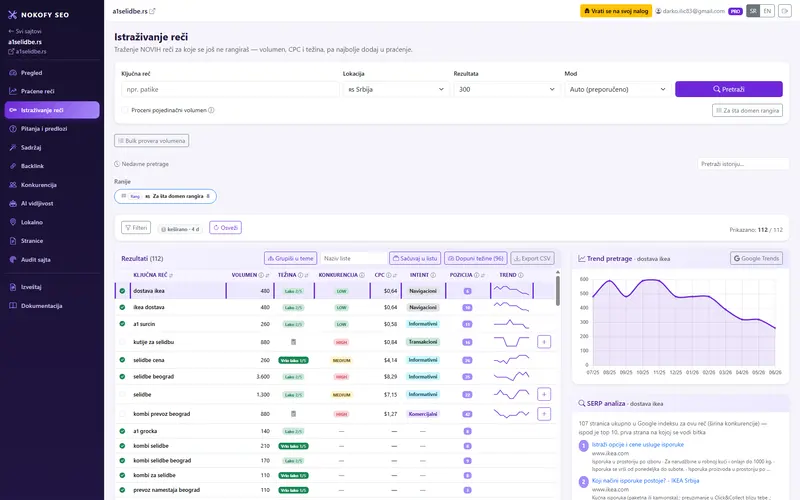The width and height of the screenshot is (800, 500).
Task: Add kombi prevoz beograd with plus button
Action: point(544,414)
